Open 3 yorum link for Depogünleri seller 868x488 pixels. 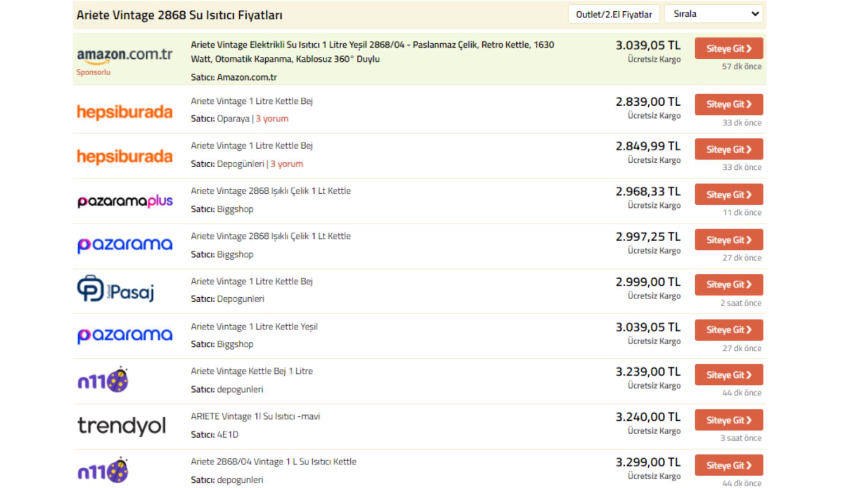(x=287, y=164)
